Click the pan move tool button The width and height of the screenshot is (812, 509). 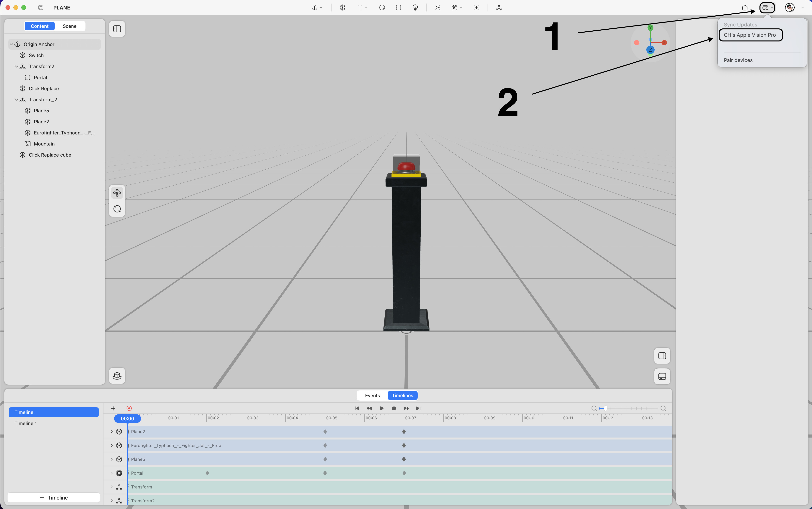pyautogui.click(x=117, y=193)
